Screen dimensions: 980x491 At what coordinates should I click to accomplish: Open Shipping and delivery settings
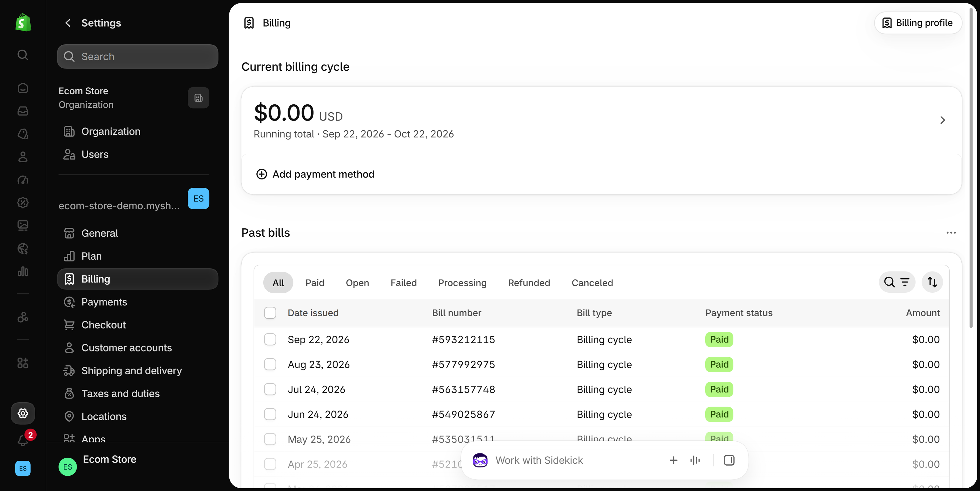tap(137, 370)
